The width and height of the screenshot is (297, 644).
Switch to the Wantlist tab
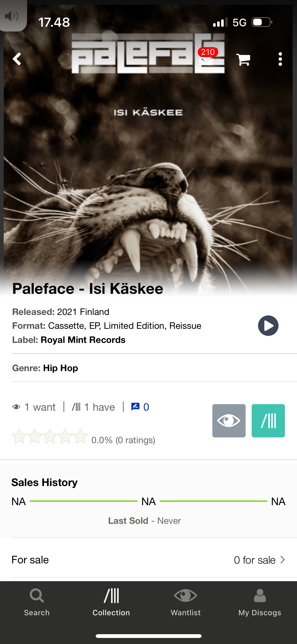pos(186,602)
